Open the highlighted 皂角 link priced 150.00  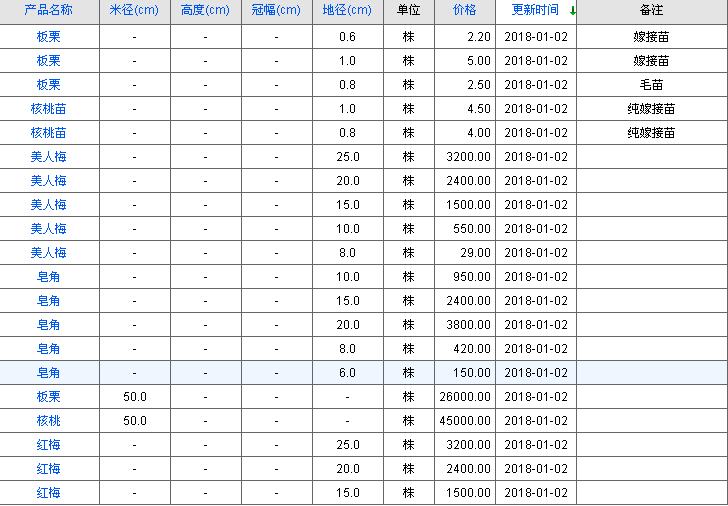48,373
